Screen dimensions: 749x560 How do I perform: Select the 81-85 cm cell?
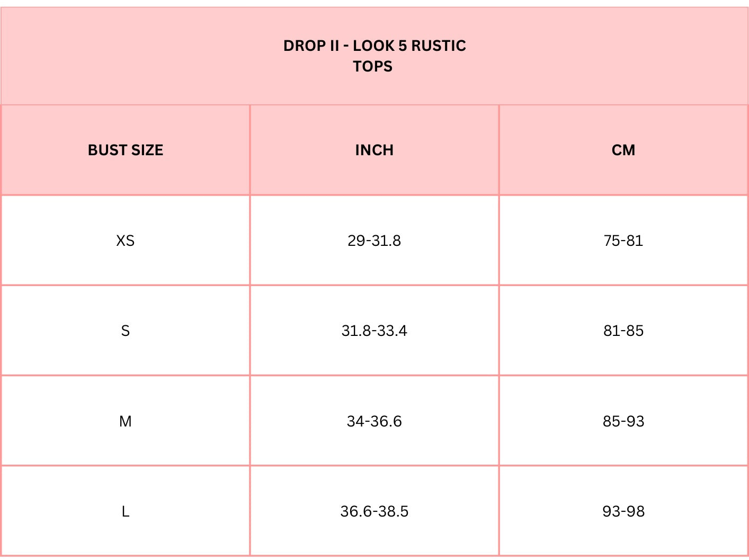pos(623,331)
